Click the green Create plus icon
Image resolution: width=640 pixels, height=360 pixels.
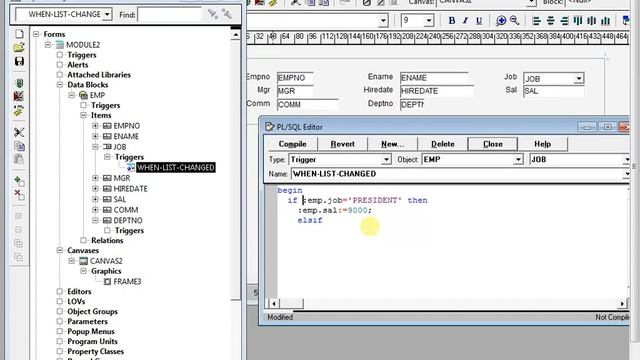[19, 181]
